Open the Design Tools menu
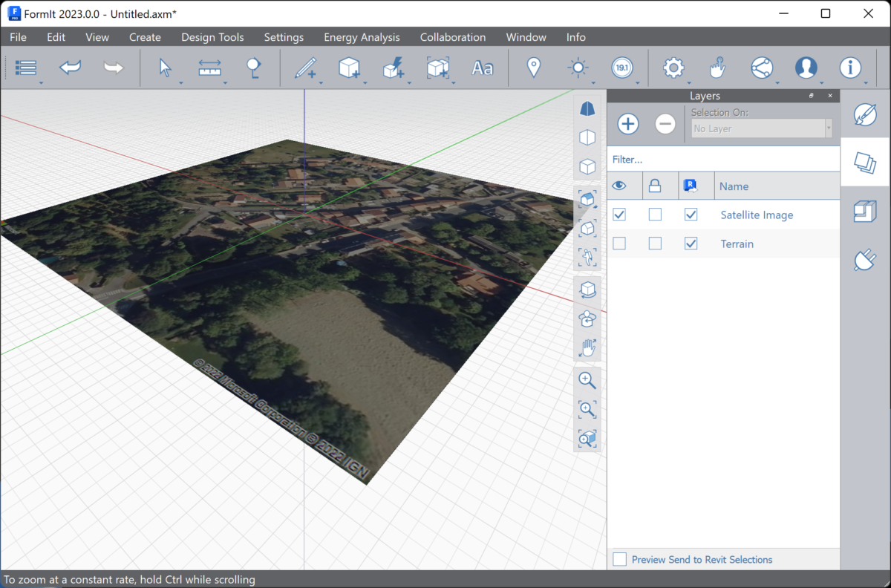Image resolution: width=891 pixels, height=588 pixels. [x=212, y=37]
